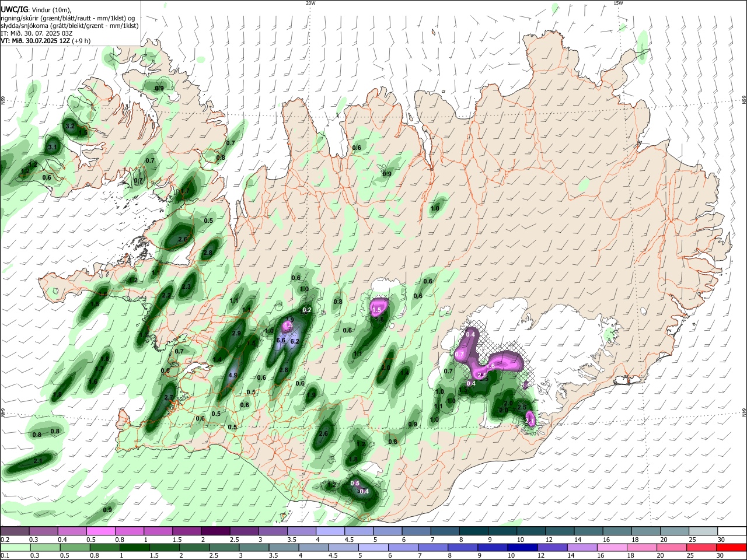Click the dark mauve 0.2 snow legend swatch
This screenshot has height=560, width=747.
click(x=15, y=531)
